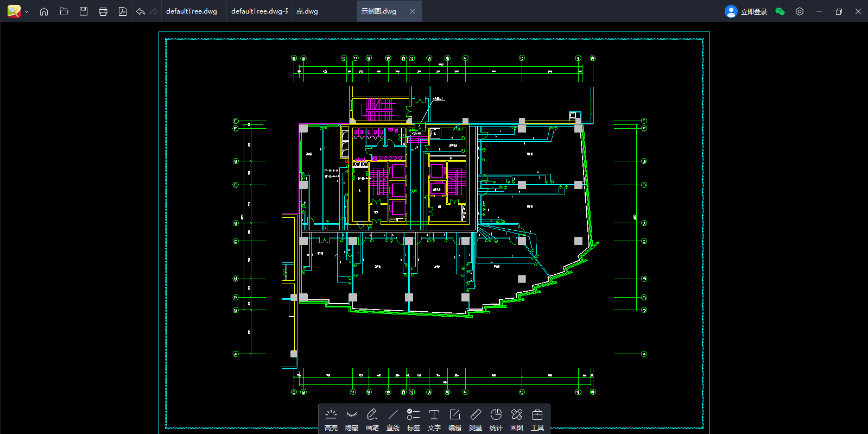Select the 高亮 highlight tool
868x434 pixels.
coord(331,420)
